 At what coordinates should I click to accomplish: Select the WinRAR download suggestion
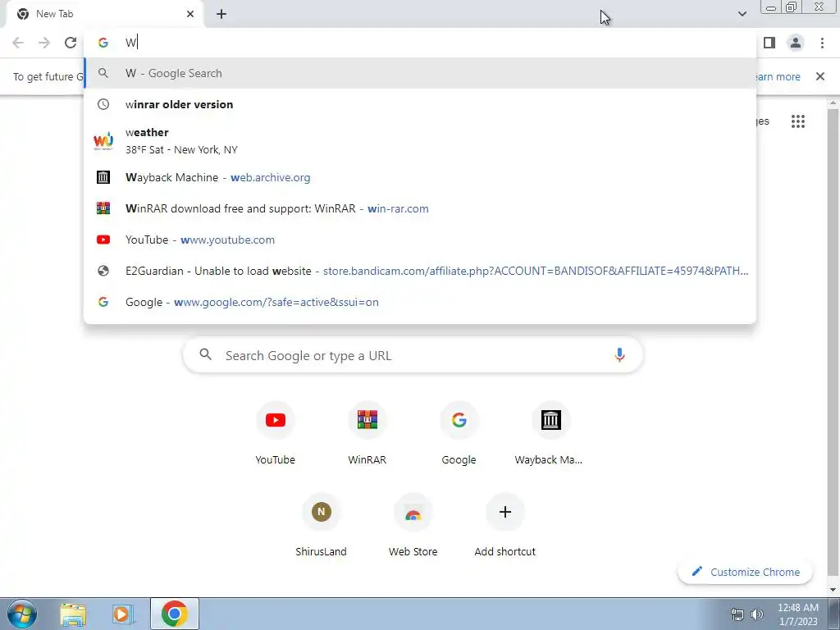tap(420, 208)
